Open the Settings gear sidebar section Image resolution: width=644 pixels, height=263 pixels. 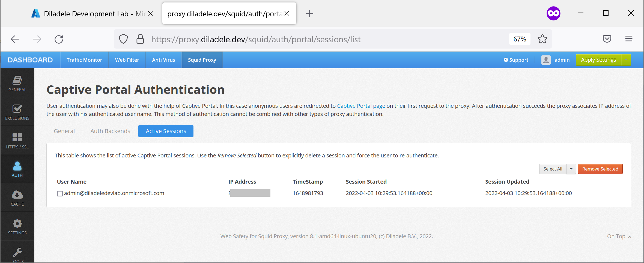click(17, 226)
